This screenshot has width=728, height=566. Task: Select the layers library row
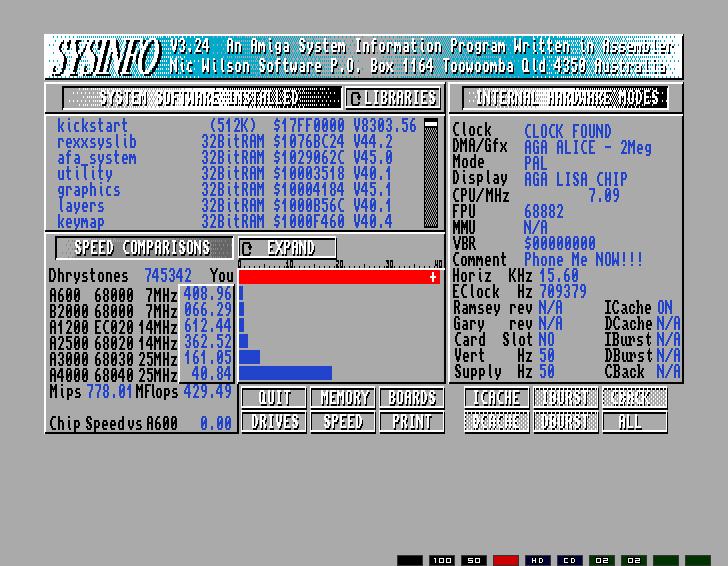tap(225, 206)
